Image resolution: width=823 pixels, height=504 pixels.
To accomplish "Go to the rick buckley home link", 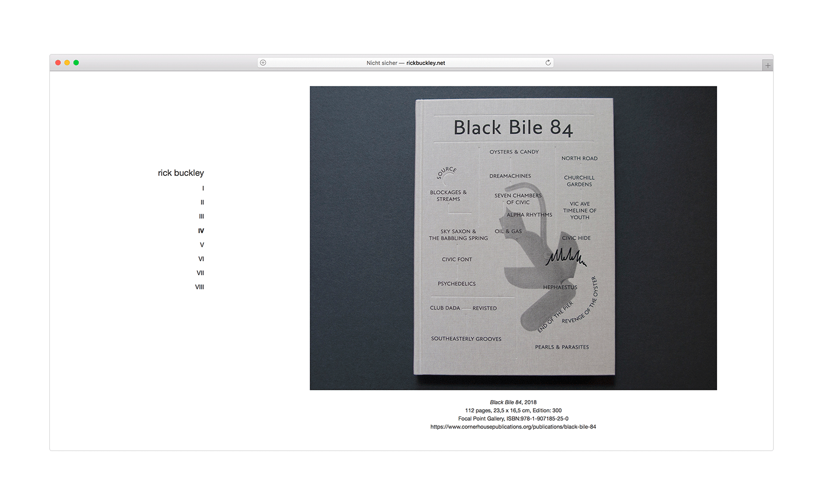I will (x=181, y=173).
